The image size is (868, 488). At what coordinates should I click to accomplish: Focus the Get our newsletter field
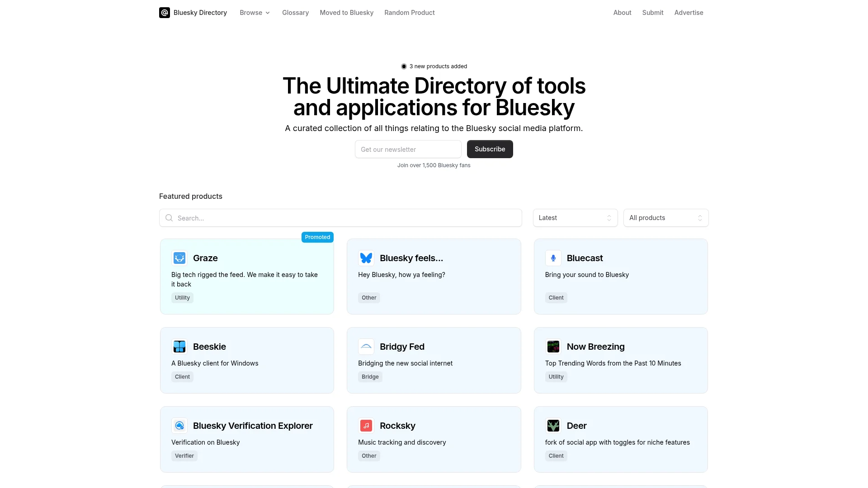pyautogui.click(x=408, y=149)
